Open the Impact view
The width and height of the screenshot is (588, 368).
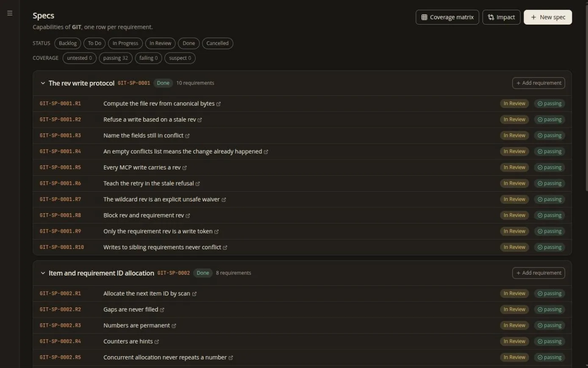click(502, 17)
